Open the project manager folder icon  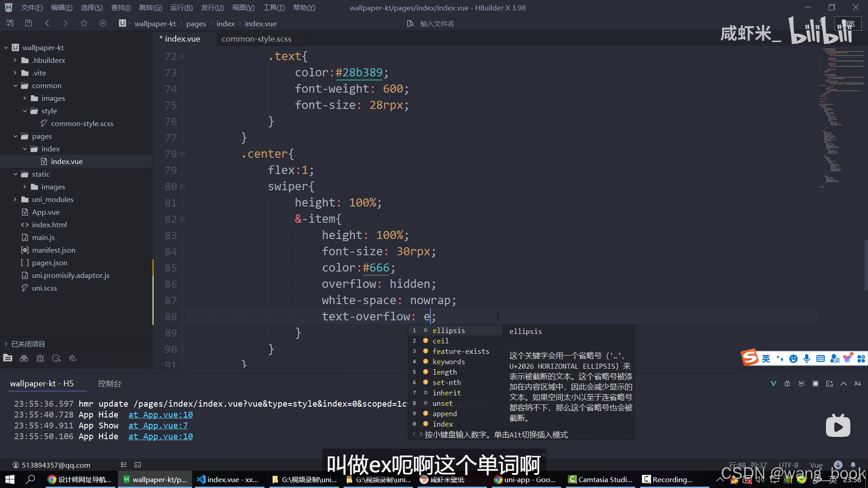coord(8,358)
